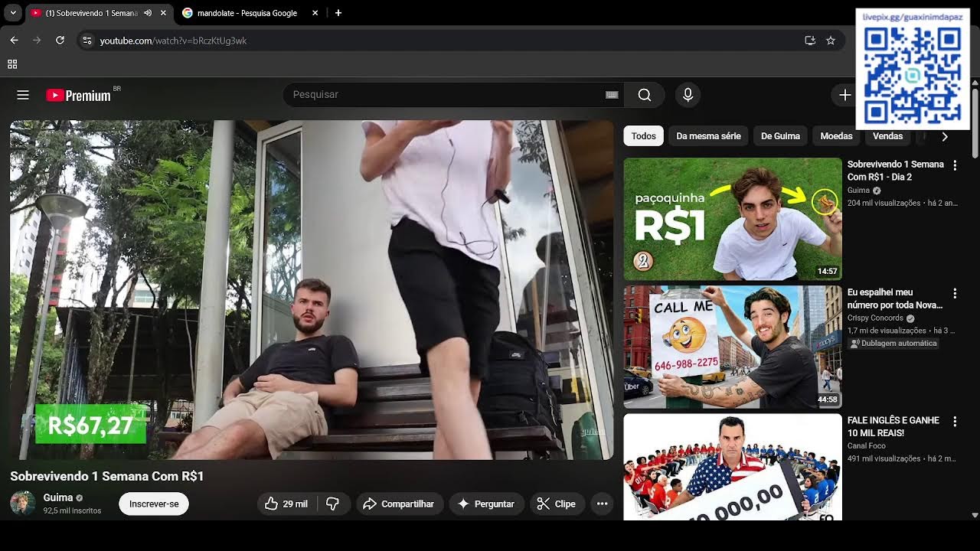This screenshot has width=980, height=551.
Task: Open options for Sobrevivendo Dia 2 video
Action: point(955,165)
